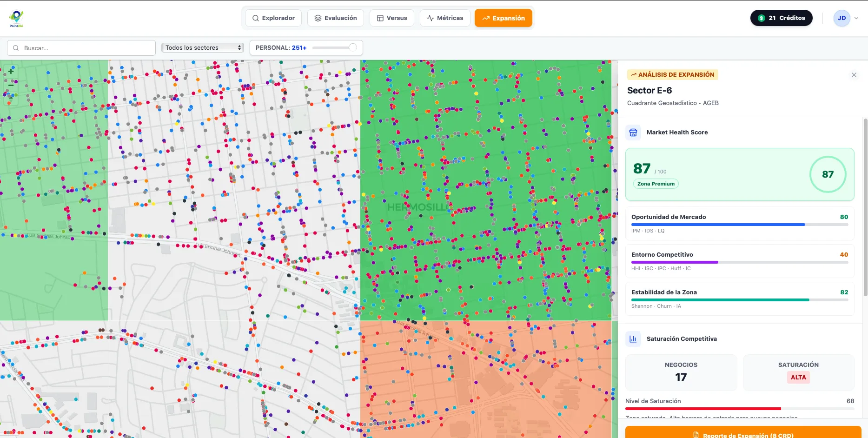Select the Métricas tab
868x438 pixels.
click(445, 18)
